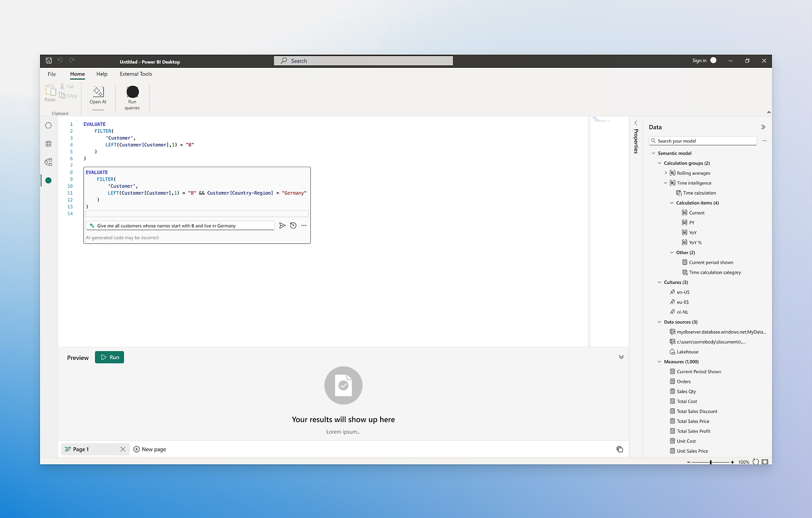Open prompt history clock icon
The image size is (812, 518).
click(293, 225)
